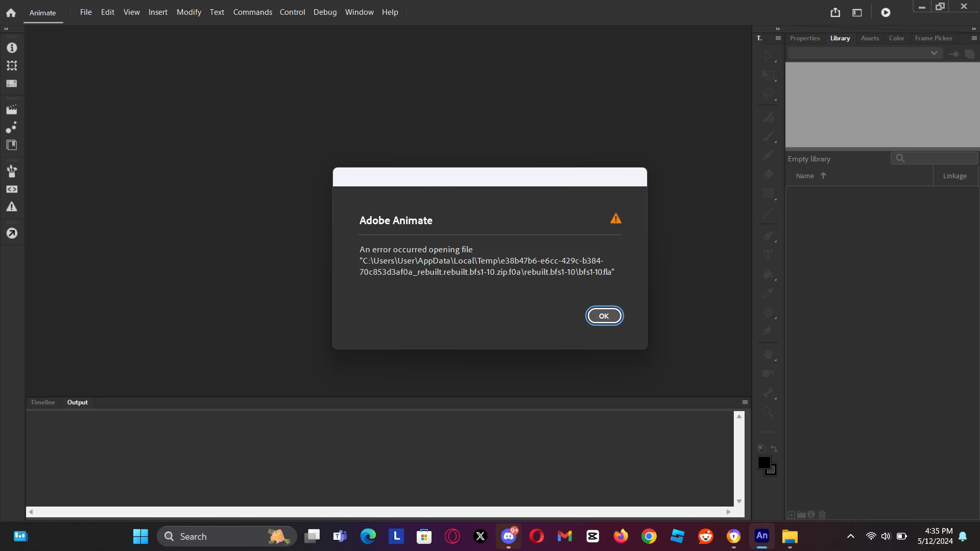The height and width of the screenshot is (551, 980).
Task: Open the Code Snippets panel icon
Action: click(12, 189)
